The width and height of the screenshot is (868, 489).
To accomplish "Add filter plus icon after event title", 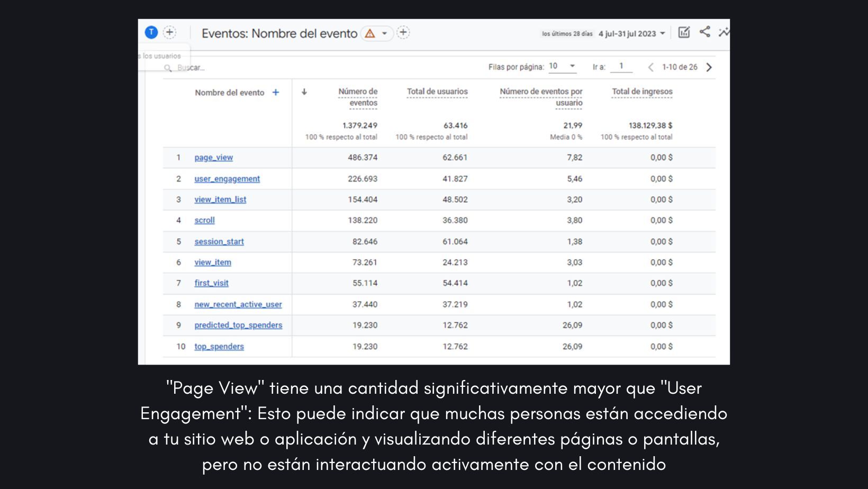I will pyautogui.click(x=403, y=33).
